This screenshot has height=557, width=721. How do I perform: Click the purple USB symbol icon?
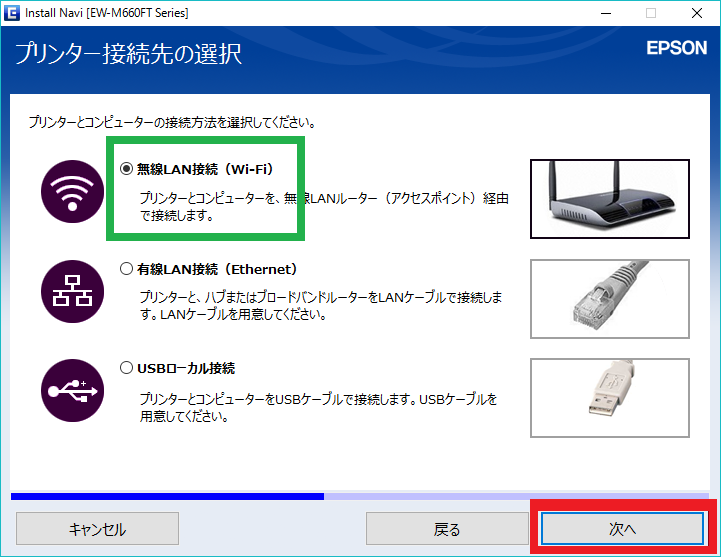(71, 389)
